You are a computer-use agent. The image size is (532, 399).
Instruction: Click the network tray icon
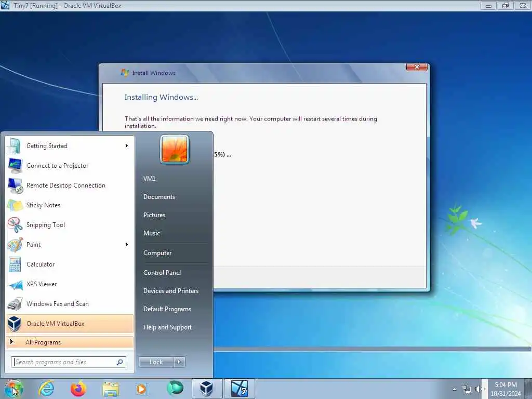click(467, 389)
